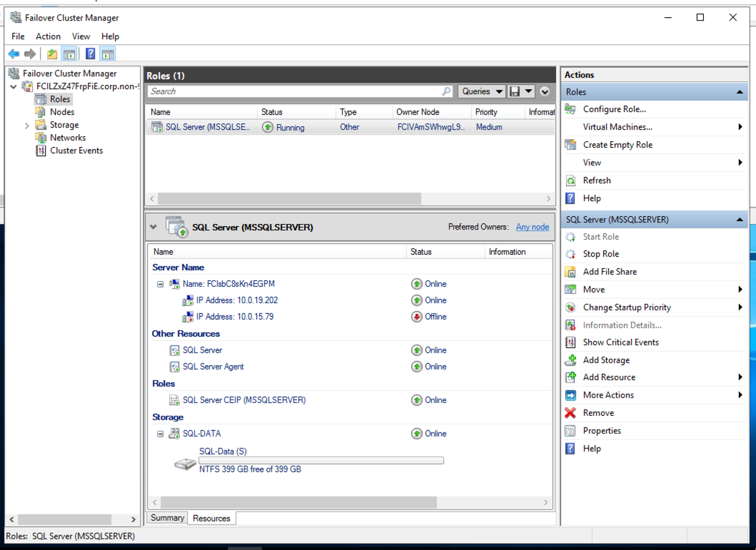Viewport: 756px width, 550px height.
Task: Select the SQL Server resource icon
Action: click(x=174, y=350)
